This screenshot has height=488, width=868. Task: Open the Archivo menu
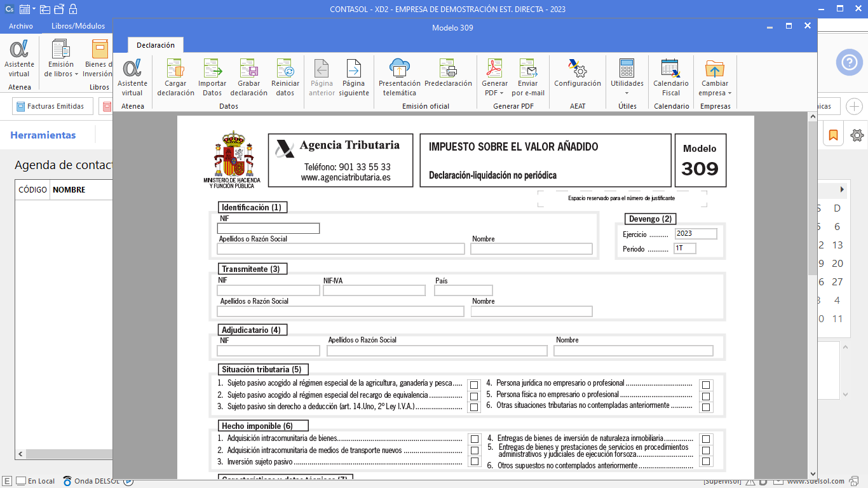[x=21, y=26]
